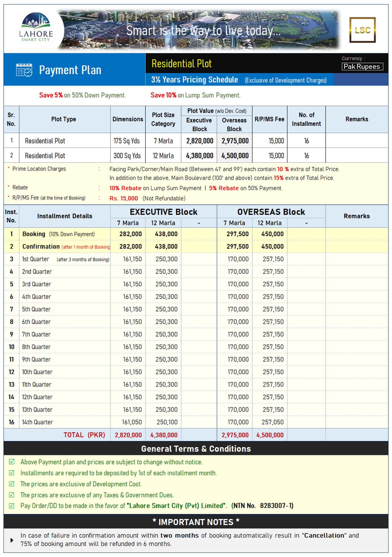The width and height of the screenshot is (392, 557).
Task: Tick the checkbox for 'Installments are required to be deposited'
Action: [x=12, y=473]
